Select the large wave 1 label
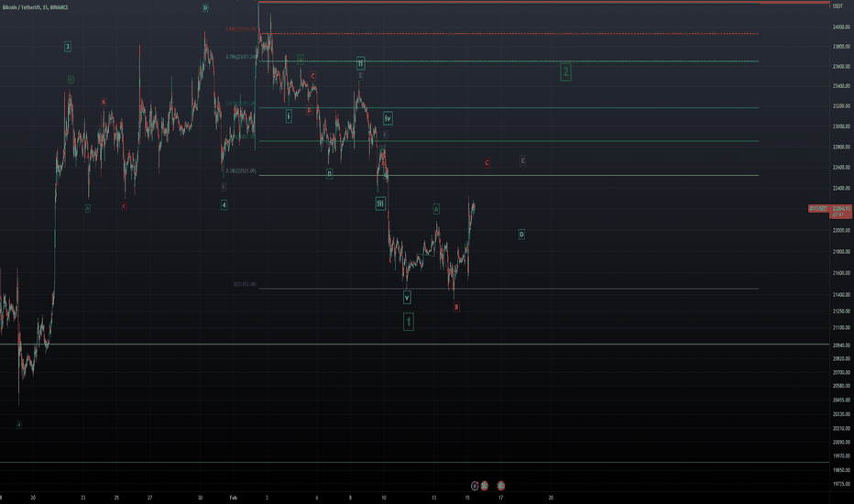This screenshot has height=504, width=854. coord(409,322)
